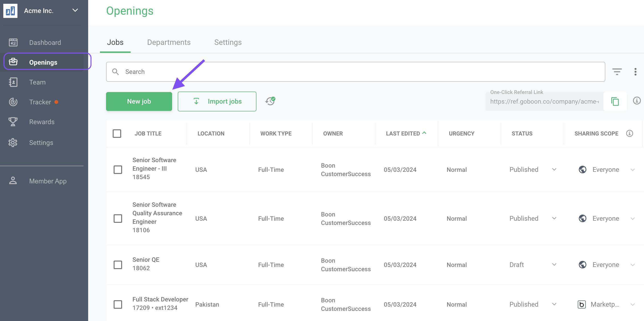Sort by Status column header

tap(522, 133)
